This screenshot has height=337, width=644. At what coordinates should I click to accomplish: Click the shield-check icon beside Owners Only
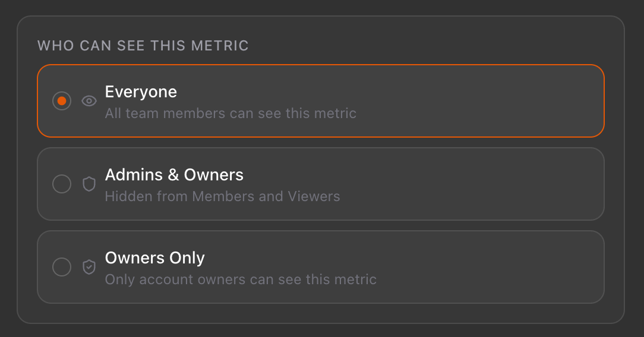(x=89, y=267)
